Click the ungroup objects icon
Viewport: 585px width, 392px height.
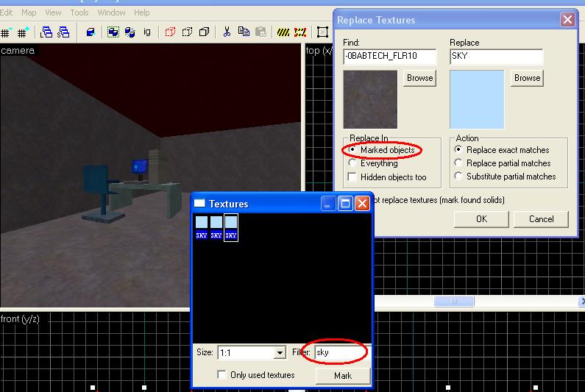point(130,32)
